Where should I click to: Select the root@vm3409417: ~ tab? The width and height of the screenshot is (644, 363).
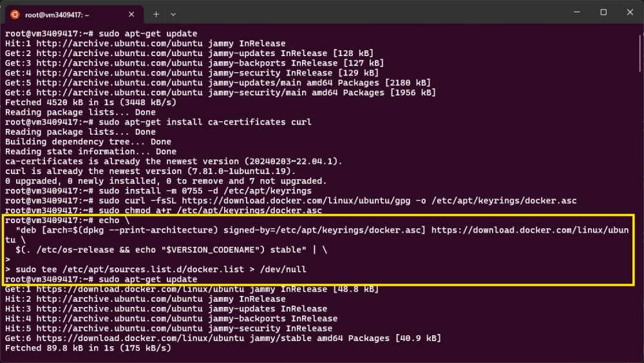pos(74,14)
